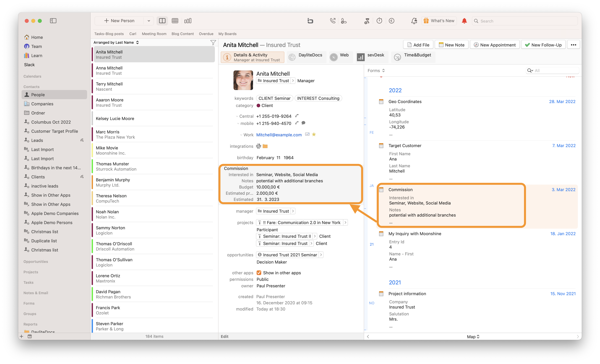600x364 pixels.
Task: Open Team in the sidebar
Action: click(36, 46)
